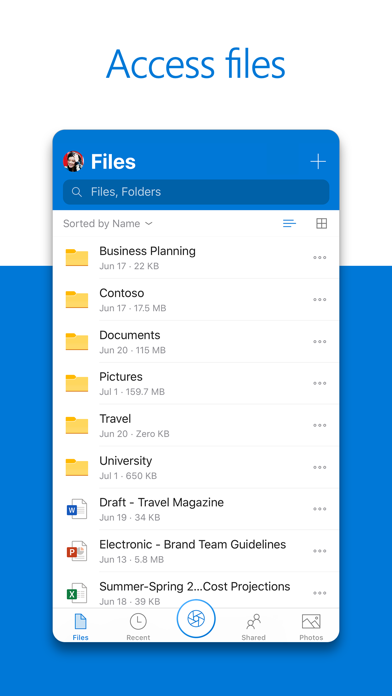The height and width of the screenshot is (696, 392).
Task: Open Word icon for Draft - Travel Magazine
Action: (x=77, y=509)
